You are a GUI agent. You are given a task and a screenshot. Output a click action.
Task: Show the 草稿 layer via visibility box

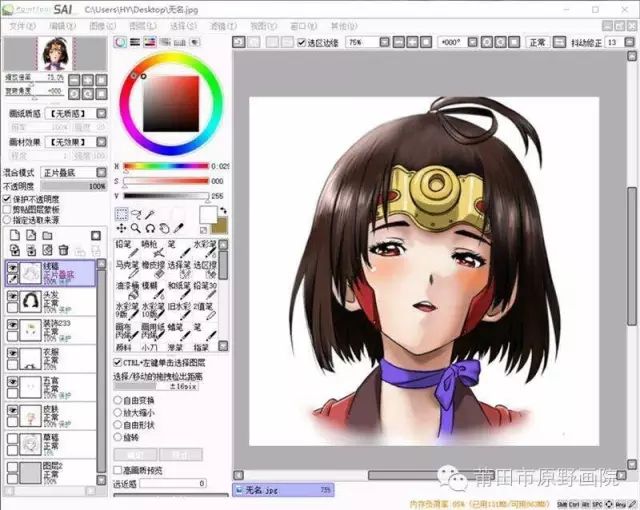(13, 438)
